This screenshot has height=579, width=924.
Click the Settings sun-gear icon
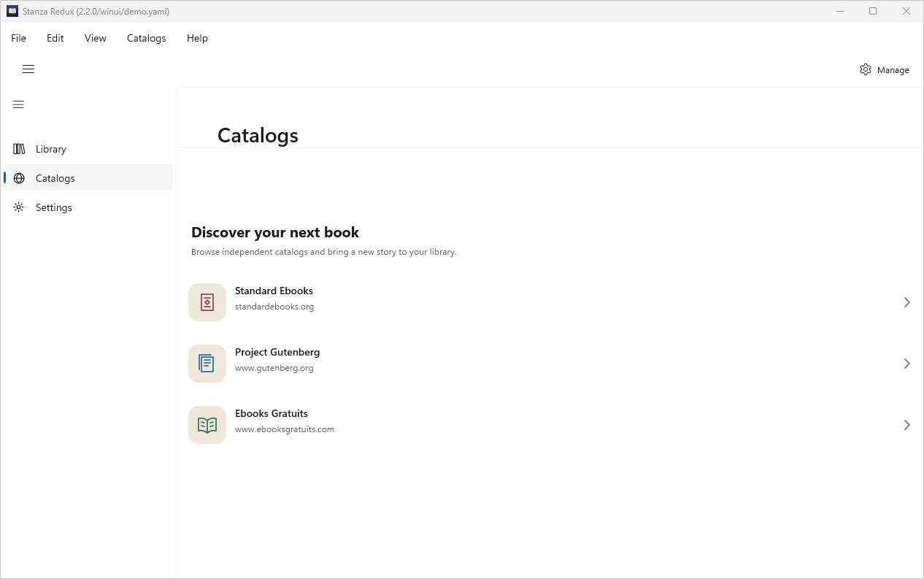point(19,207)
